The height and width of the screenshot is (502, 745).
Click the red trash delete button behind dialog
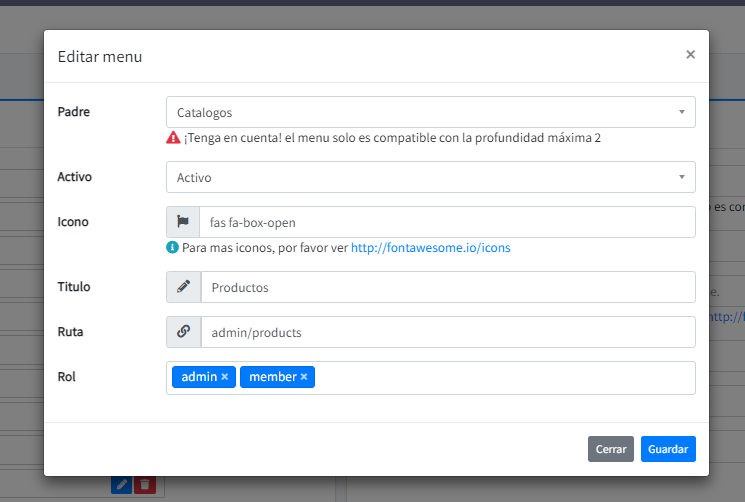point(145,485)
